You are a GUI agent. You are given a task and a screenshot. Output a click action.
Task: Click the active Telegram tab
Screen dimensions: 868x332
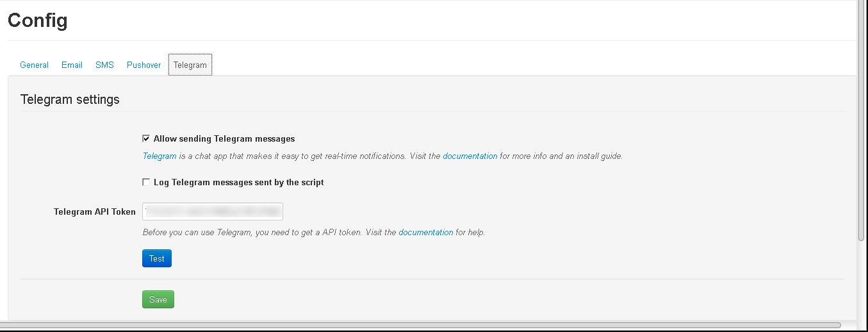coord(190,65)
